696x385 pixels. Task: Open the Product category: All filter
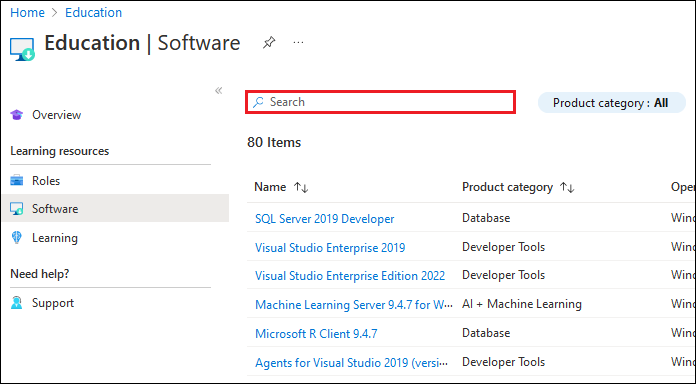point(611,103)
